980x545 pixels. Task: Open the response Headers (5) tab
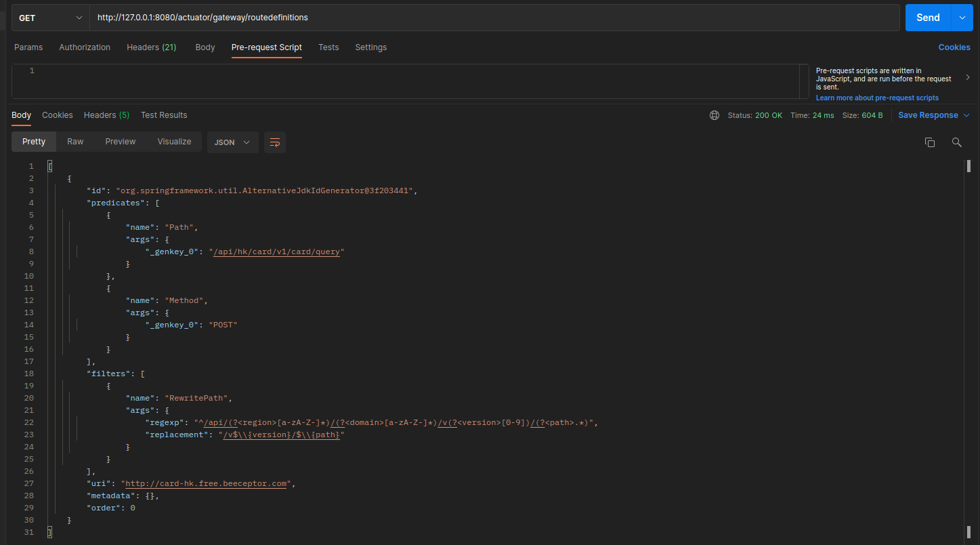(106, 115)
